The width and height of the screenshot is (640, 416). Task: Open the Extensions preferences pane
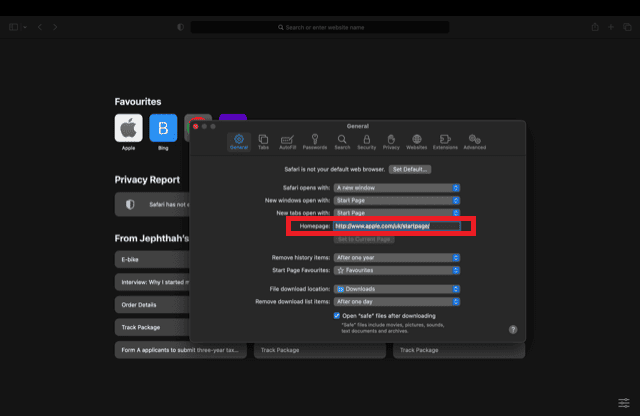[x=445, y=142]
